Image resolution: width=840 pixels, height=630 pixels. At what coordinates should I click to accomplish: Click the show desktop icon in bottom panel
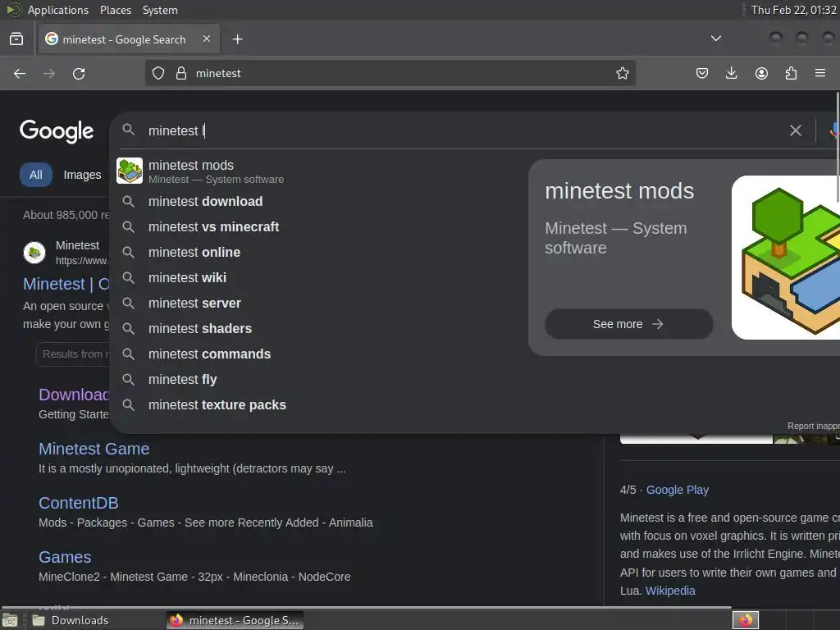10,620
